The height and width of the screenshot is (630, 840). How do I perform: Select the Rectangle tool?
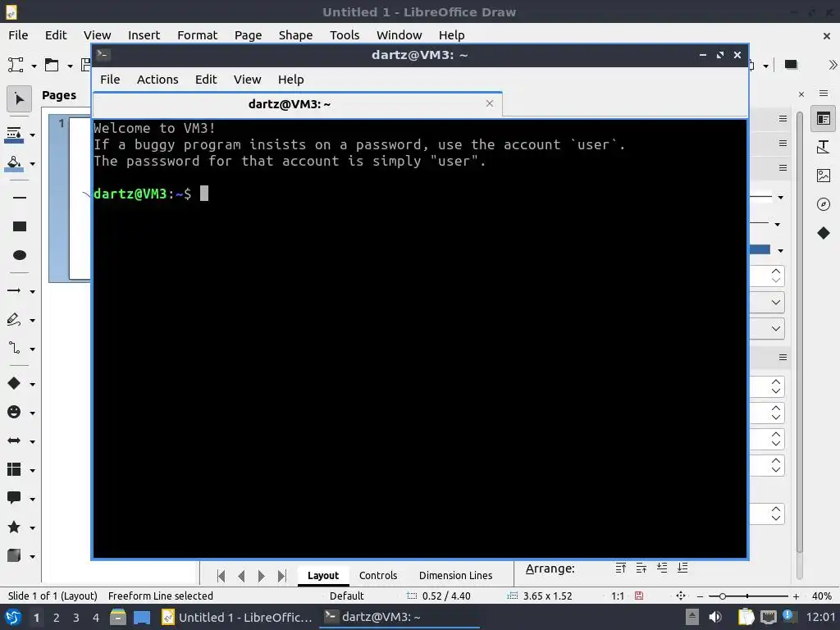[20, 226]
